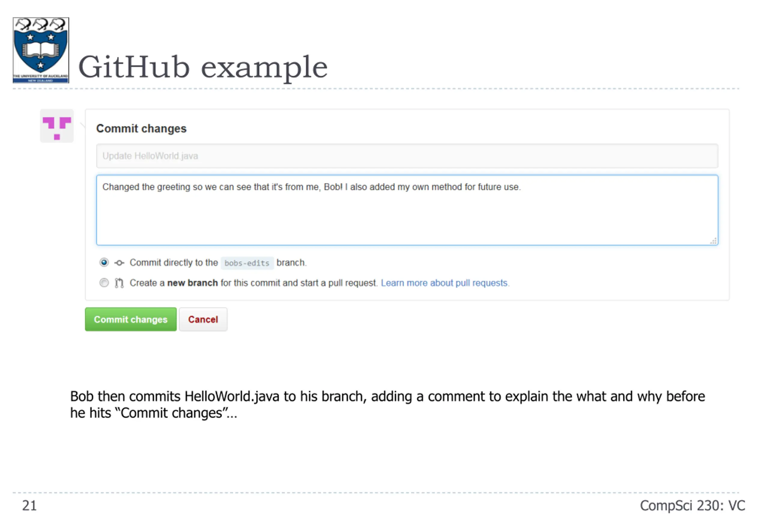Select 'Commit directly to bobs-edits' radio button
The width and height of the screenshot is (769, 532).
coord(104,263)
